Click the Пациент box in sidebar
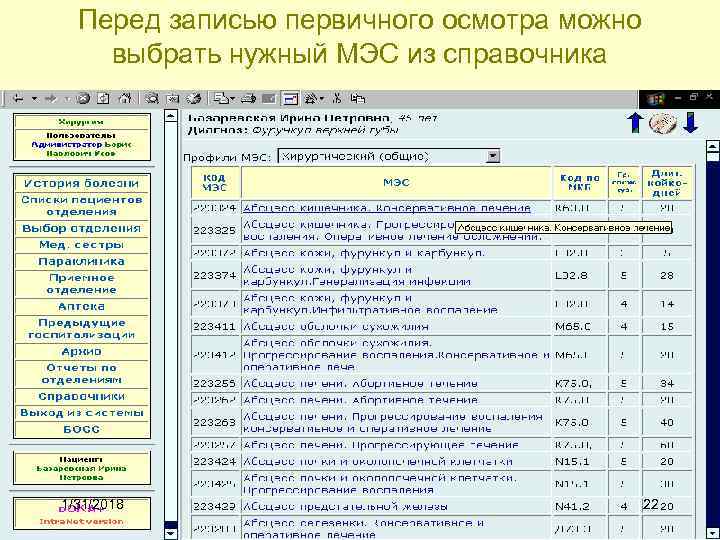 click(x=82, y=468)
